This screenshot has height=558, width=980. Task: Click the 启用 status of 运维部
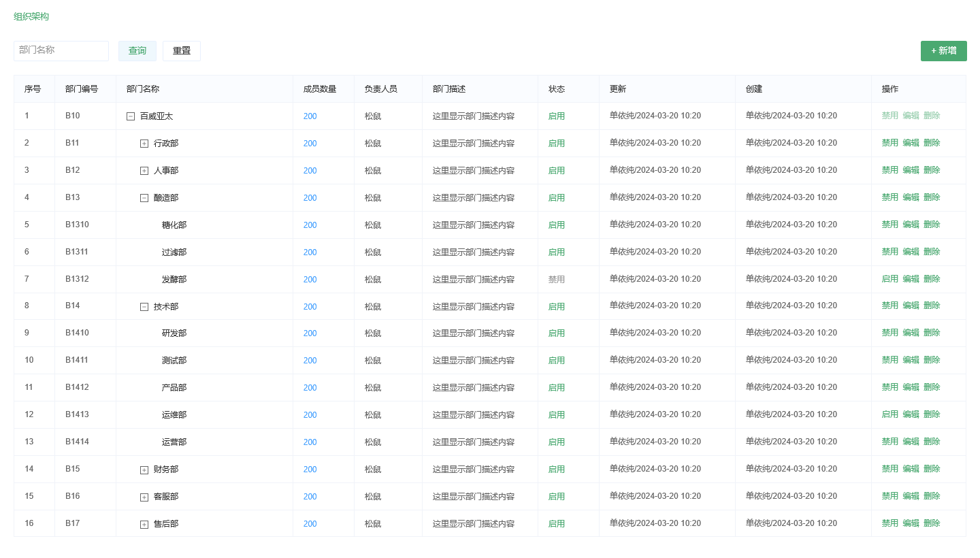coord(557,415)
